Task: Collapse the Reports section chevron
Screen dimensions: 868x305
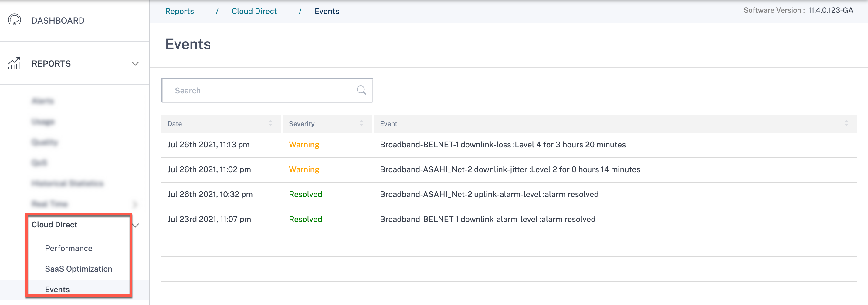Action: 135,64
